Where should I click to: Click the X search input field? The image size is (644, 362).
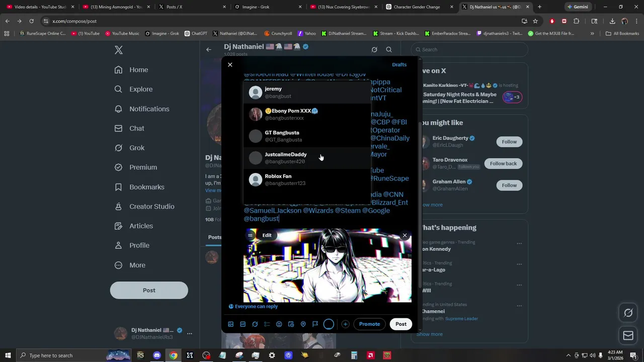pyautogui.click(x=469, y=49)
